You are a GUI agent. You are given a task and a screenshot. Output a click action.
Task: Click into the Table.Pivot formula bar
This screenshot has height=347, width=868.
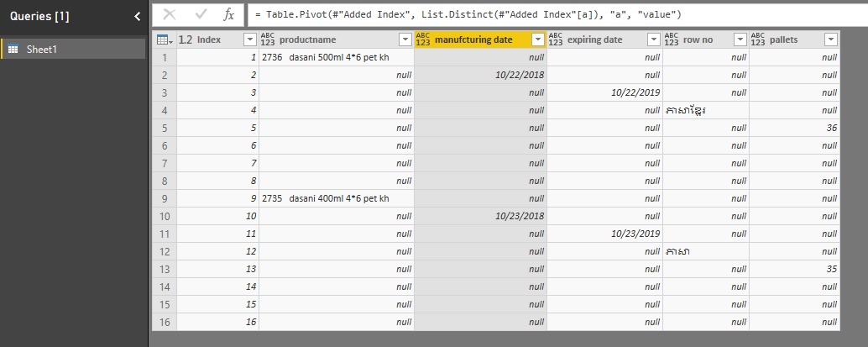point(557,15)
